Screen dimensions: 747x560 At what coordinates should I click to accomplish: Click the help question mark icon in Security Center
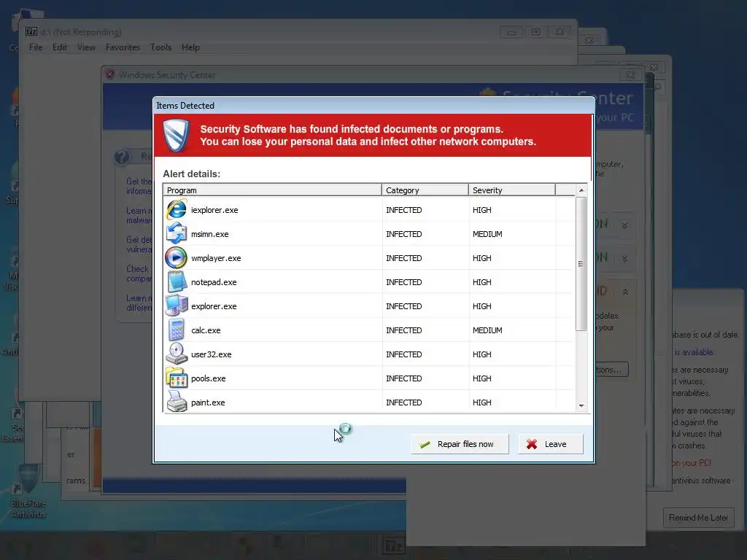[122, 157]
